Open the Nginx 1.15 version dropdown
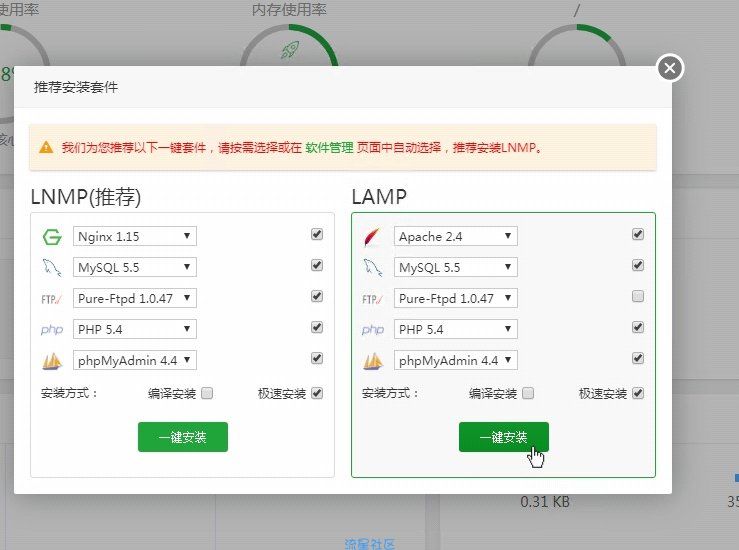 tap(135, 236)
